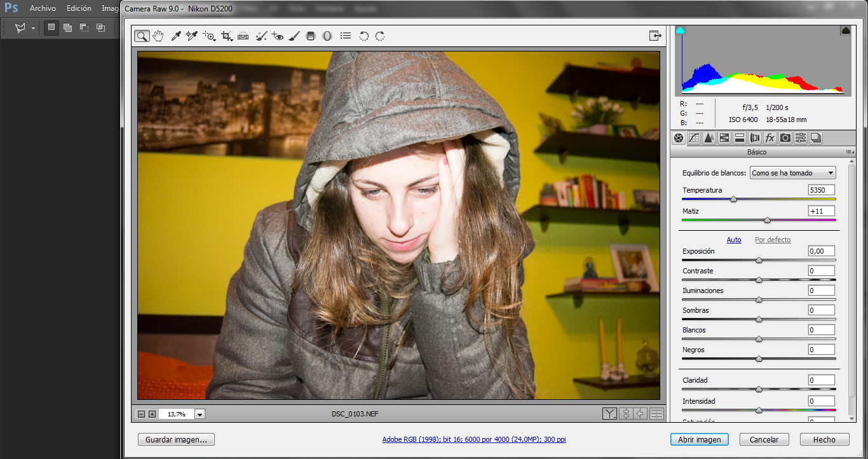
Task: Copy current settings to Before
Action: (x=641, y=414)
